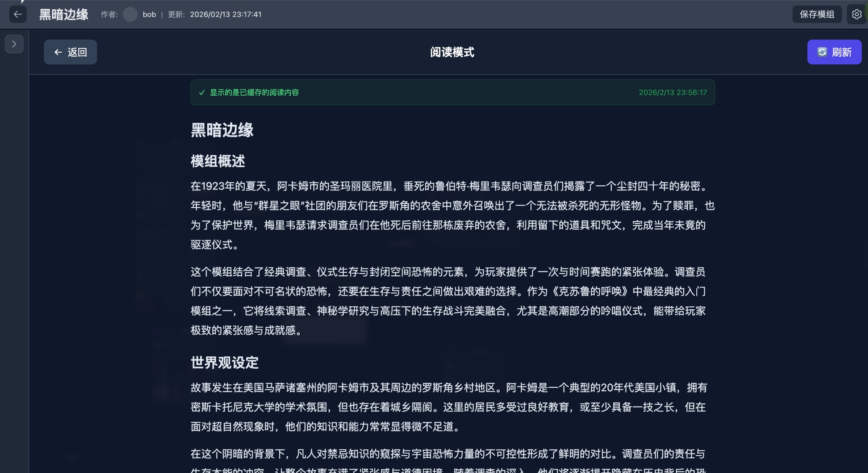Click the author name bob
This screenshot has width=868, height=473.
point(149,14)
